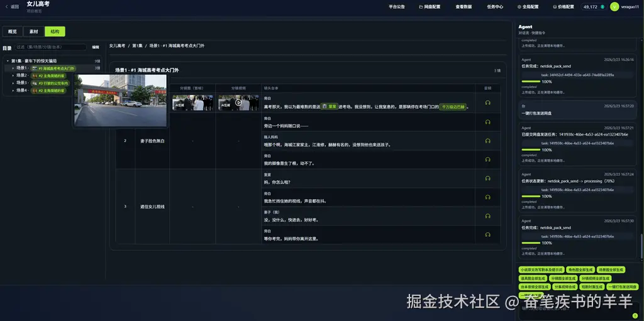This screenshot has width=644, height=321.
Task: Play audio for line 旁边一个妈妈随口说
Action: pyautogui.click(x=487, y=122)
